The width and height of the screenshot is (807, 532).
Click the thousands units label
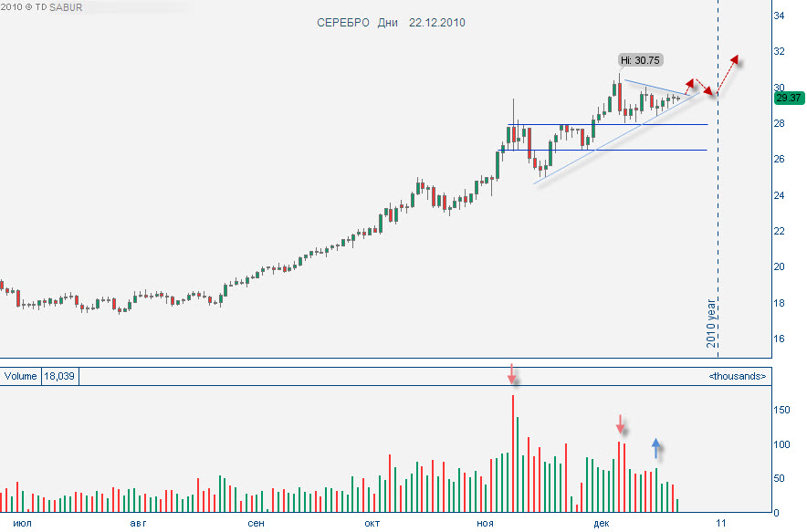pyautogui.click(x=738, y=376)
